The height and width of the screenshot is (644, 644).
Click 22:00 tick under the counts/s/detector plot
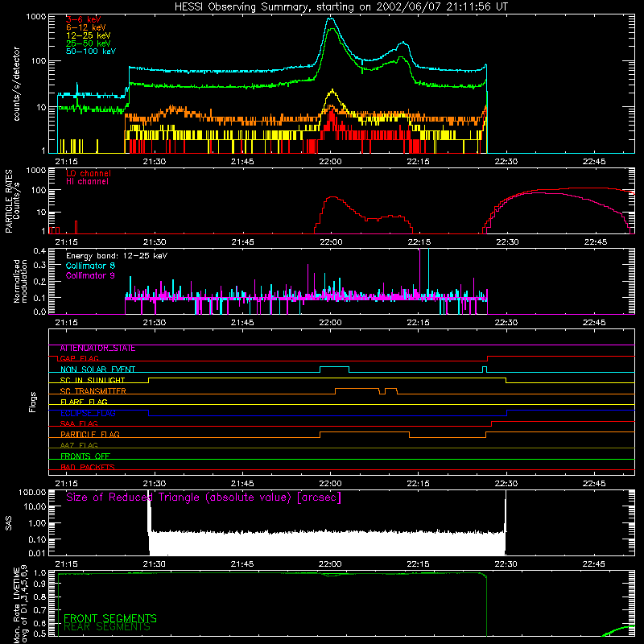coord(330,162)
